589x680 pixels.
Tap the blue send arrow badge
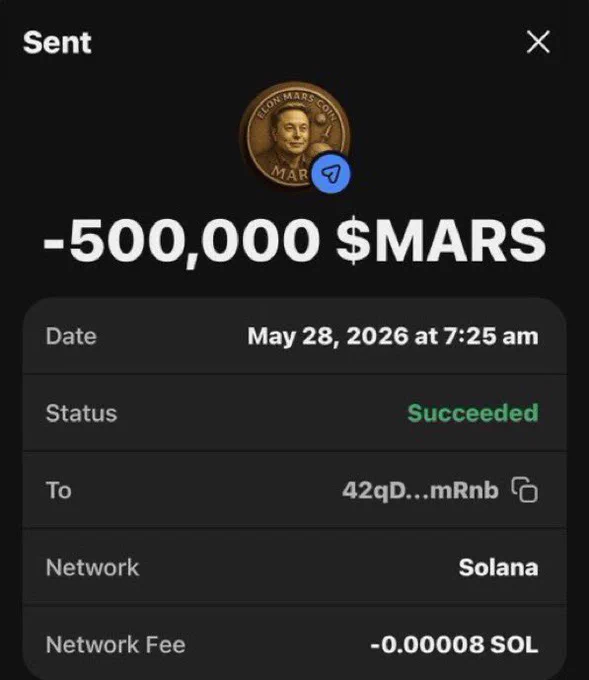(x=331, y=173)
